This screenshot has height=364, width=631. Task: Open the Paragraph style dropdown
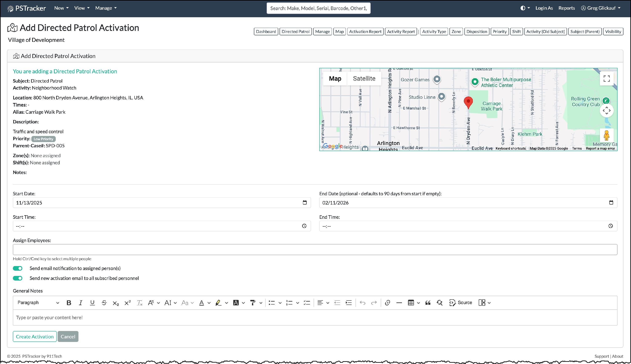(x=38, y=303)
